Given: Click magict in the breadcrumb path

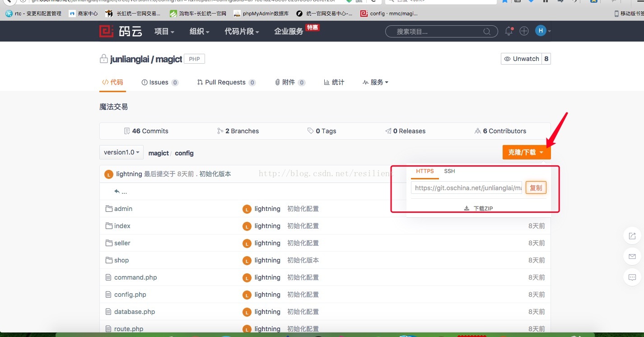Looking at the screenshot, I should pos(159,153).
